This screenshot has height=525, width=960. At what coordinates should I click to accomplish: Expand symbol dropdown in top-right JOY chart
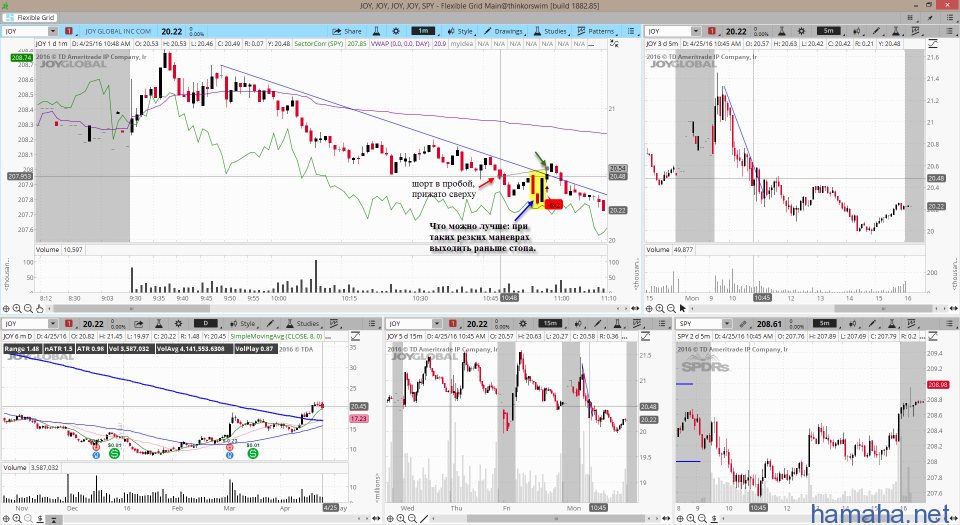tap(696, 31)
